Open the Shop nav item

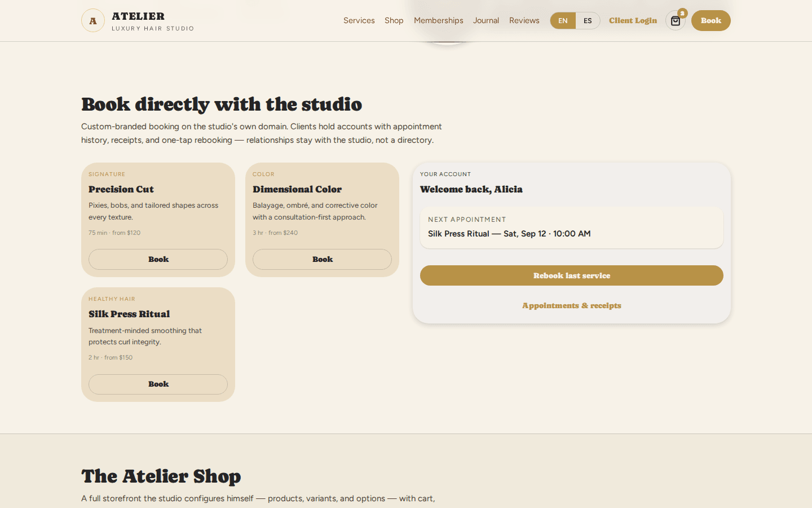[x=394, y=20]
